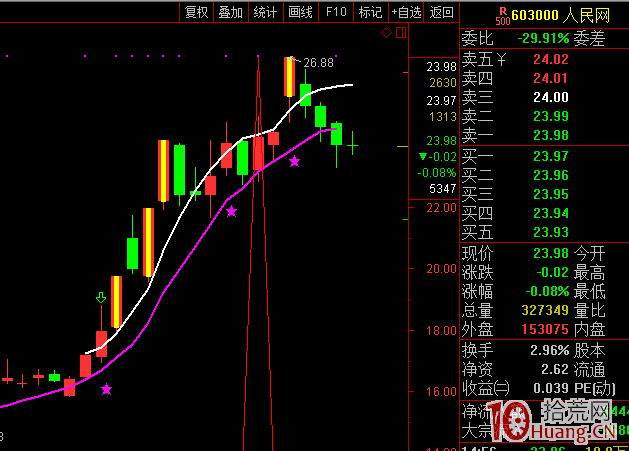Click the 外盘 value 153075

coord(545,329)
